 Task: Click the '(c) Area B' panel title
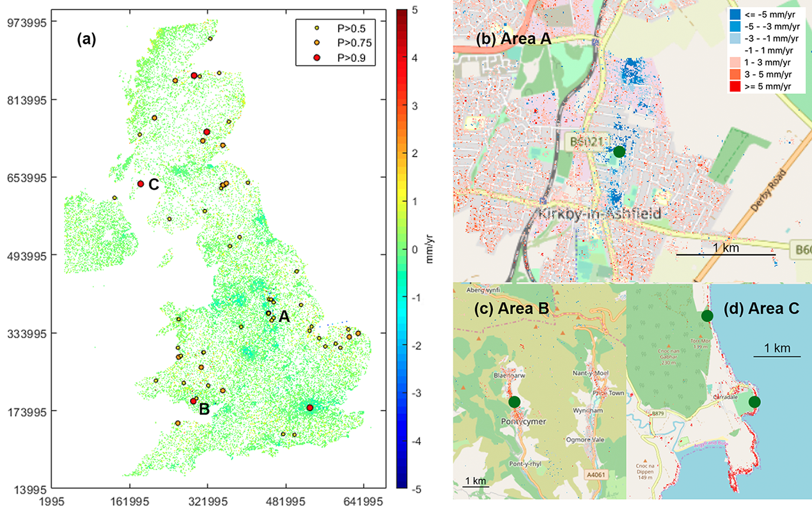(512, 309)
